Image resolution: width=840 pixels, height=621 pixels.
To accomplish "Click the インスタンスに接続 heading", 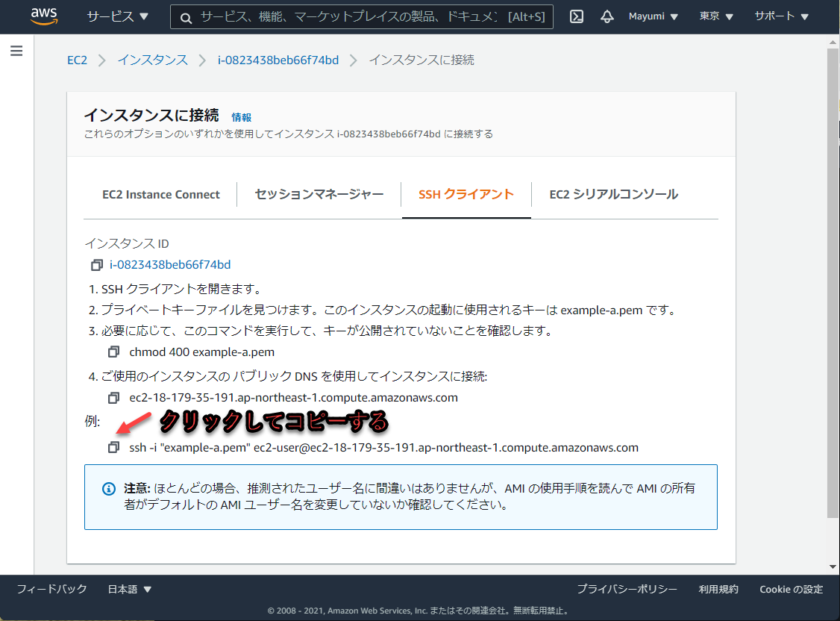I will 151,115.
